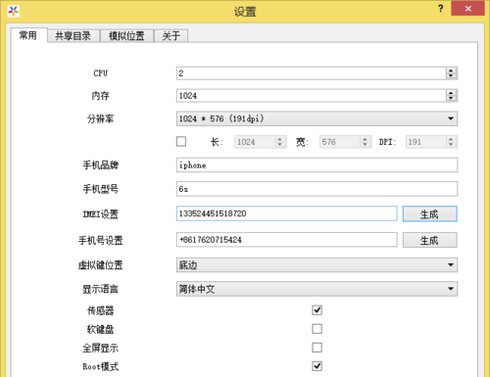
Task: Open the 虚拟键位置 dropdown
Action: (x=317, y=265)
